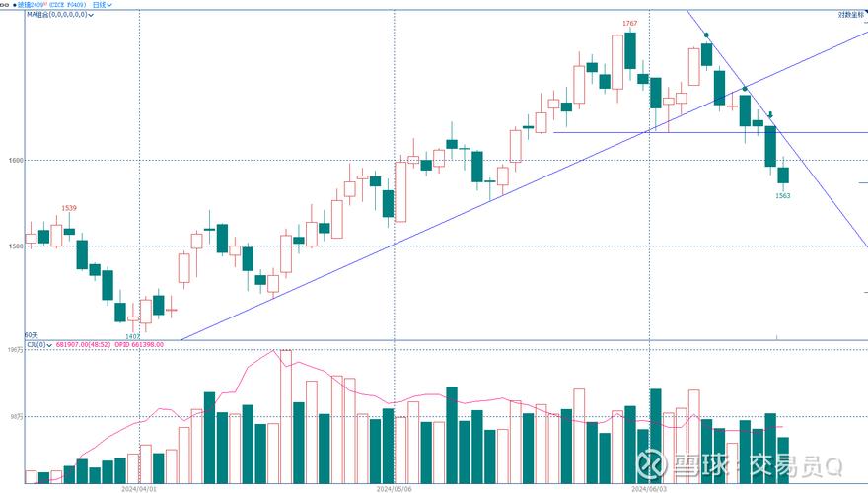Click the 1539 price label

pyautogui.click(x=69, y=207)
